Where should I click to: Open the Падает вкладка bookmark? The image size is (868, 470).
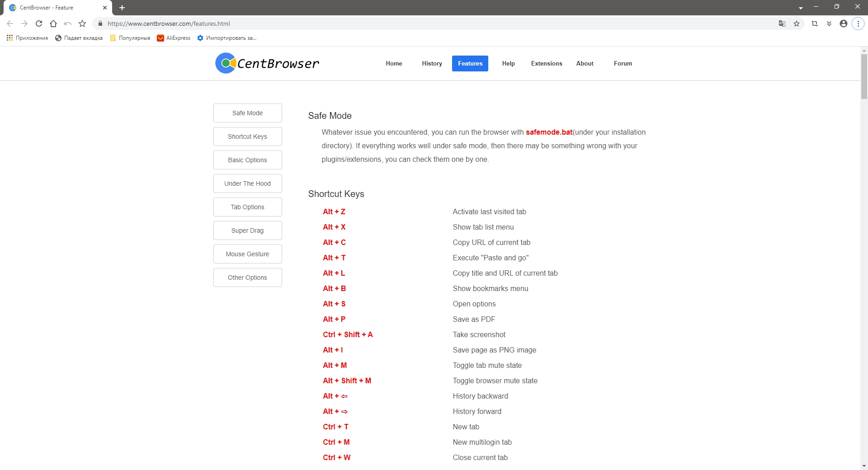click(x=79, y=38)
